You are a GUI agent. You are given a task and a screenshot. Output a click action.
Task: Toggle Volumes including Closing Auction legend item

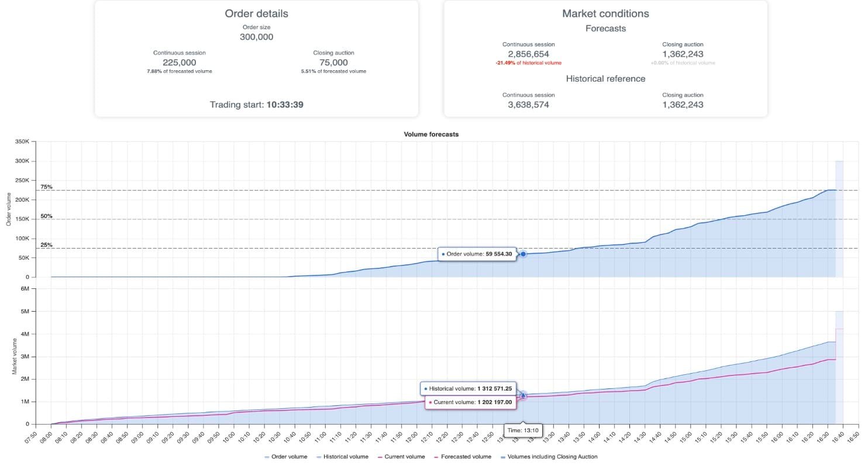coord(549,457)
